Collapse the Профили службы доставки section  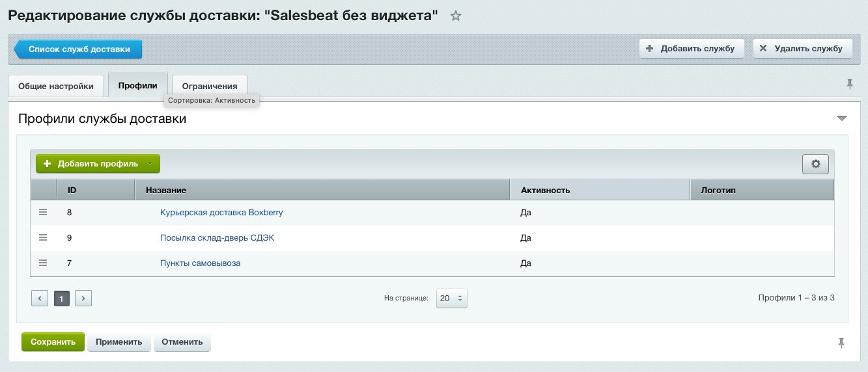841,118
